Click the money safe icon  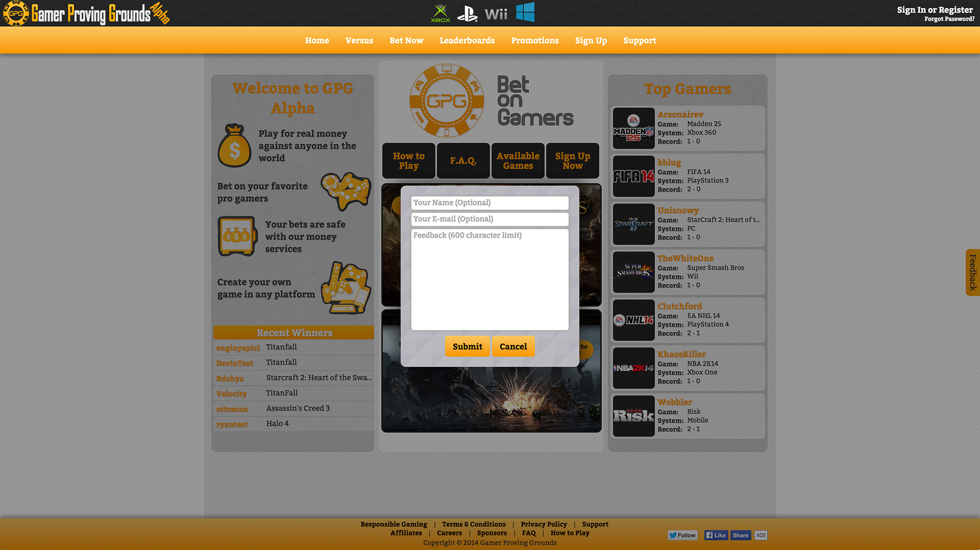pyautogui.click(x=237, y=236)
